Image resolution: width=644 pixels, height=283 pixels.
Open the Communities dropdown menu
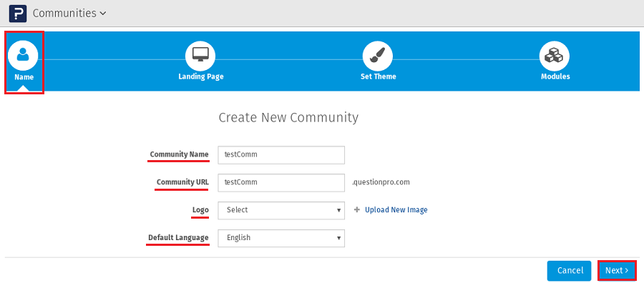[69, 13]
